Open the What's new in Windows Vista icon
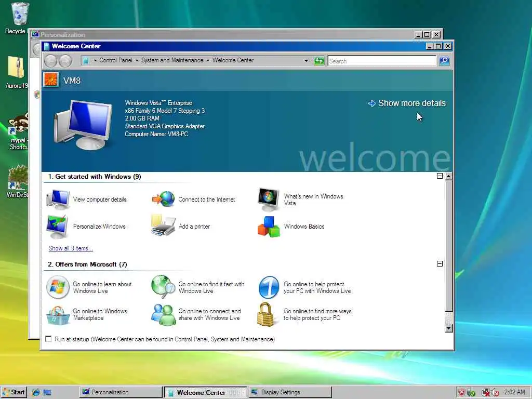This screenshot has height=399, width=532. coord(269,199)
